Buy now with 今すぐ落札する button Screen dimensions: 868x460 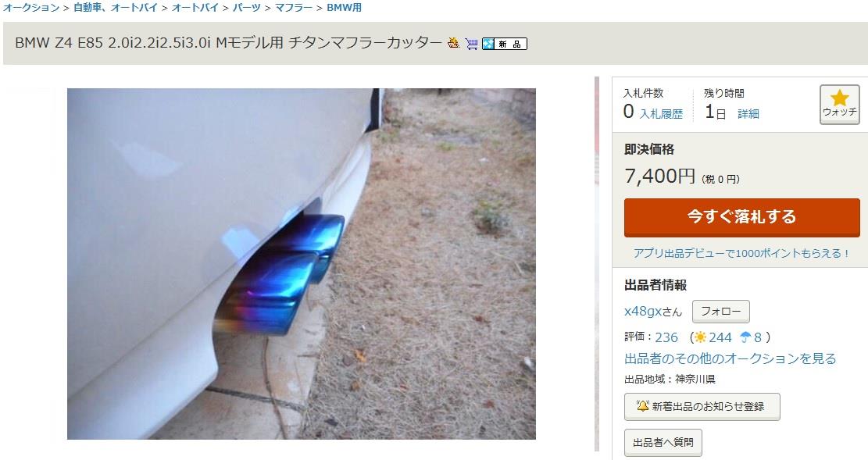tap(741, 218)
